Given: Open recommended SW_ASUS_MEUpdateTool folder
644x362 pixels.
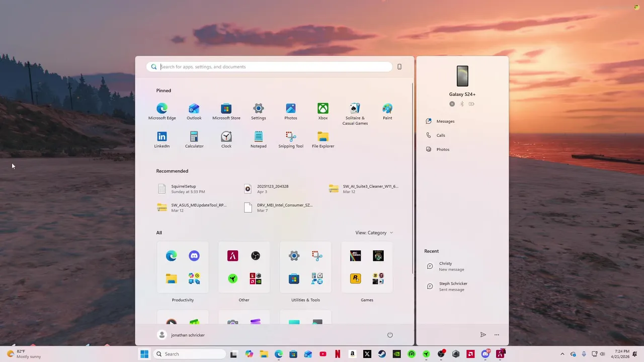Looking at the screenshot, I should (193, 208).
